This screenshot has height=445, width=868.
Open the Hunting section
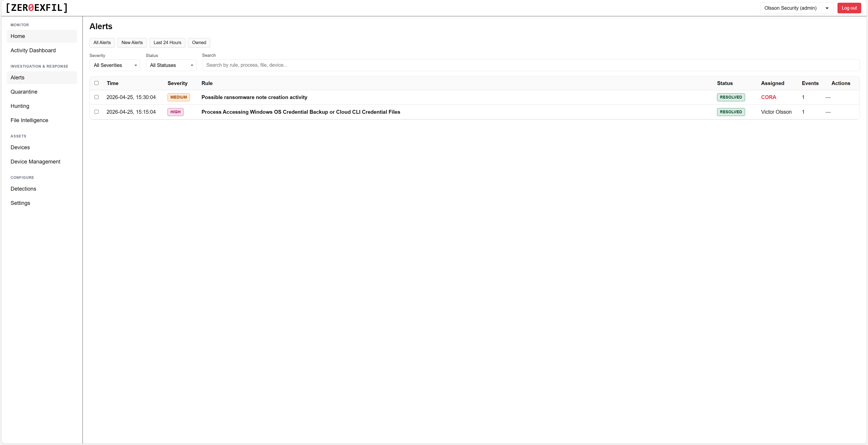(x=20, y=106)
